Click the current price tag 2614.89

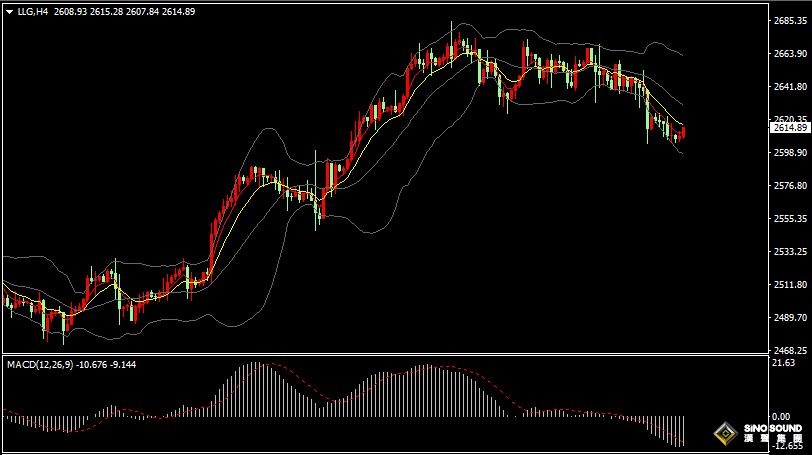click(x=790, y=128)
